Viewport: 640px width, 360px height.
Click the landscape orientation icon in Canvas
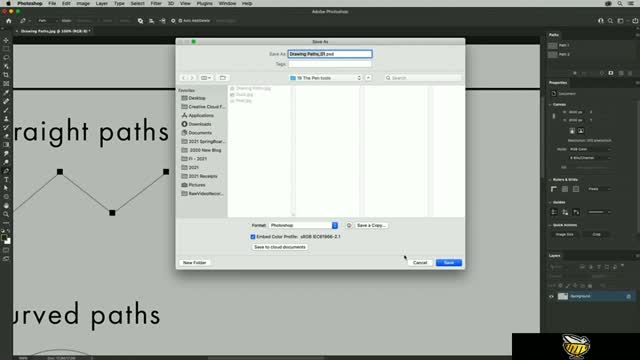coord(580,131)
